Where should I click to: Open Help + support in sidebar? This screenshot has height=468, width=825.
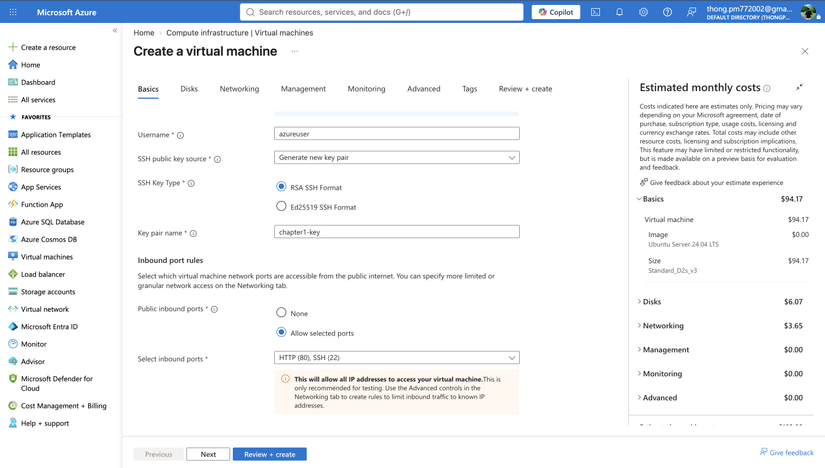coord(39,423)
